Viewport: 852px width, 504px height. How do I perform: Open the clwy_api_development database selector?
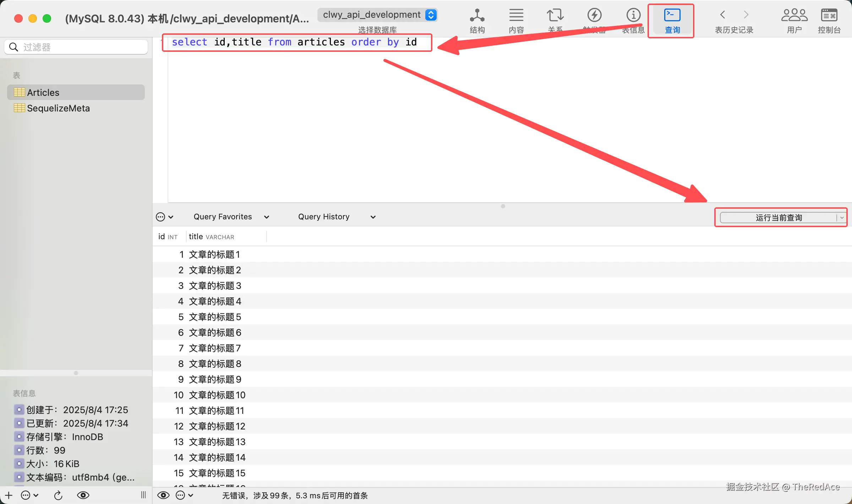pyautogui.click(x=377, y=15)
